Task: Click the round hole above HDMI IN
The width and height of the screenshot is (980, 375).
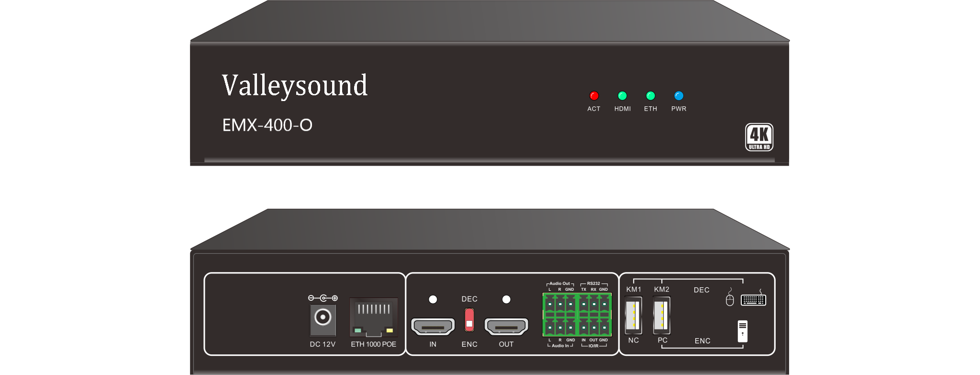Action: pyautogui.click(x=433, y=299)
